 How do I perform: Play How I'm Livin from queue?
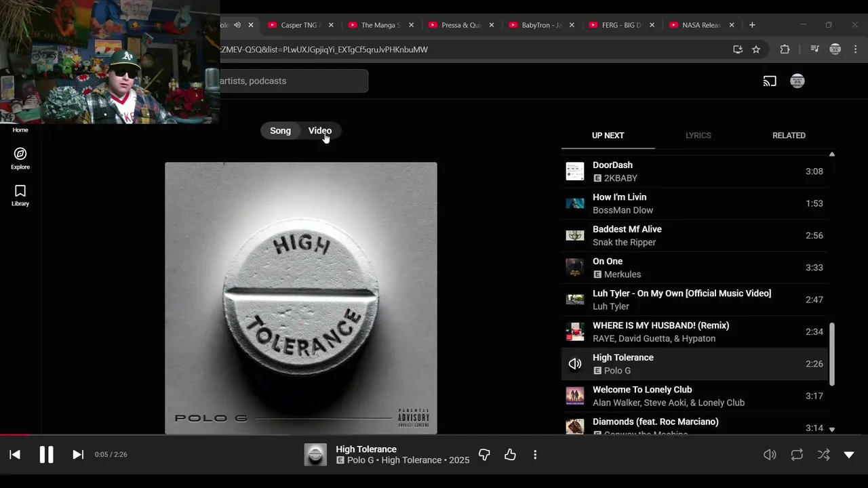pyautogui.click(x=694, y=203)
